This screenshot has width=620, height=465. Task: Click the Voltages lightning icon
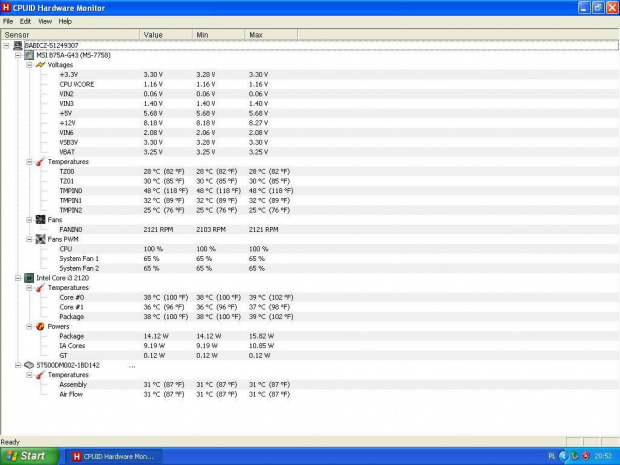pyautogui.click(x=40, y=65)
